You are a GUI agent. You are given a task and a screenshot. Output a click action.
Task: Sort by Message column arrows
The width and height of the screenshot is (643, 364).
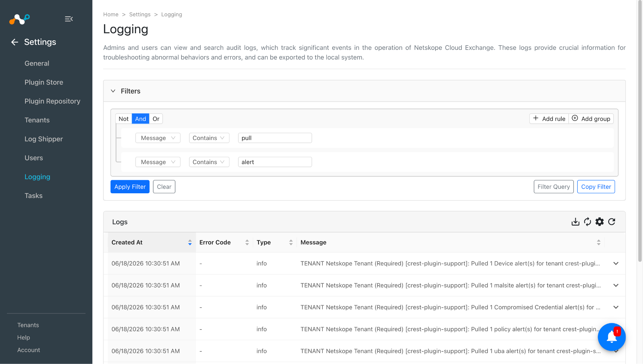point(599,242)
